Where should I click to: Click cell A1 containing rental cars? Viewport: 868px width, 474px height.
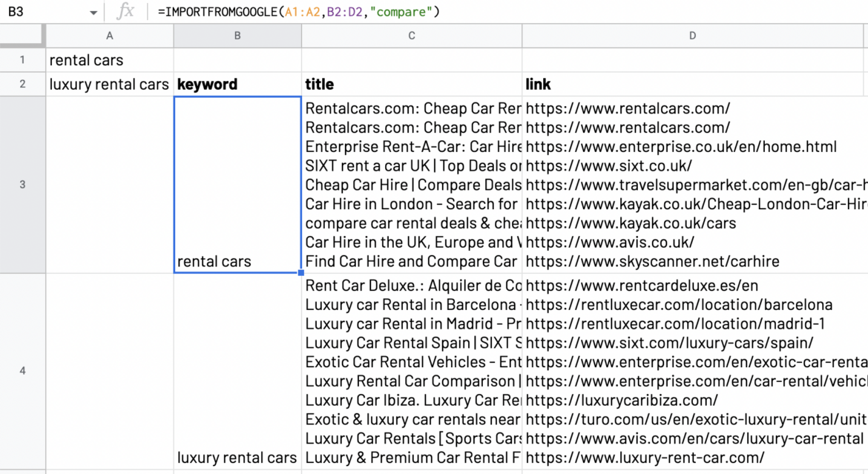point(110,60)
